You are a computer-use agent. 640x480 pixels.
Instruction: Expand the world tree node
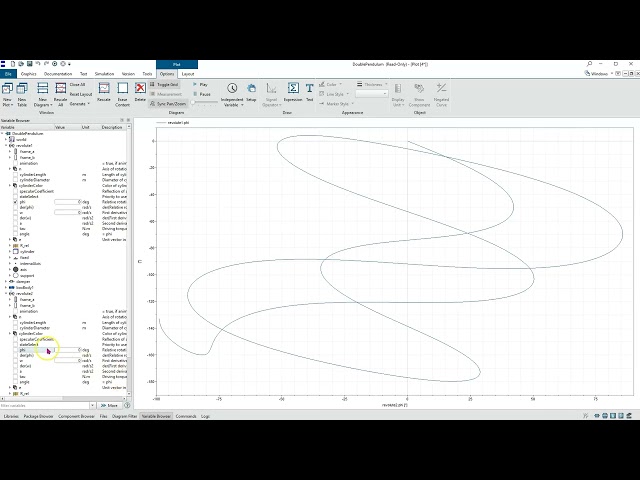[x=6, y=140]
